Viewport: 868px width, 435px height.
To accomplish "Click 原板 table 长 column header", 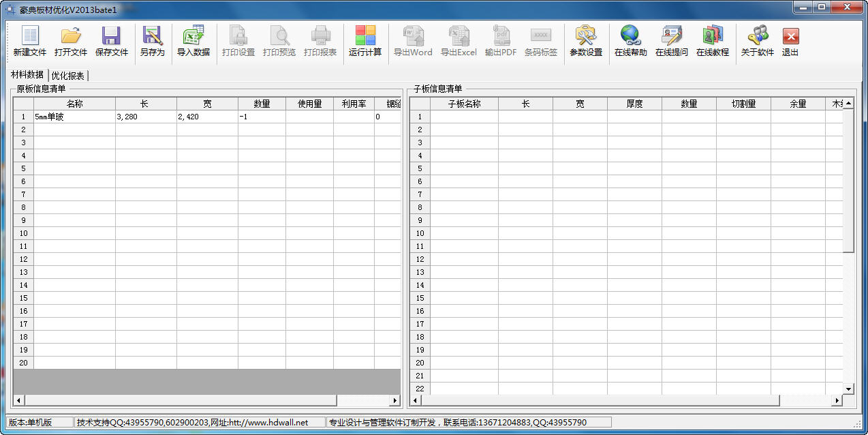I will coord(146,104).
